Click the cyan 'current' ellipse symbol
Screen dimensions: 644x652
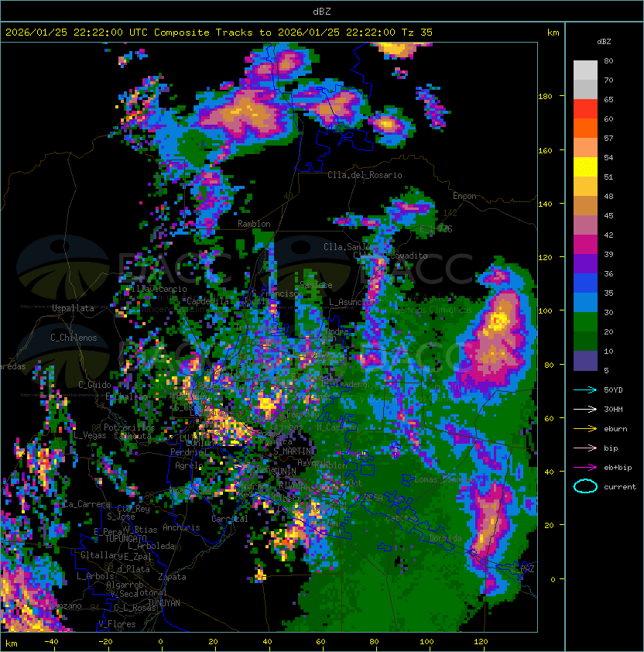(585, 486)
